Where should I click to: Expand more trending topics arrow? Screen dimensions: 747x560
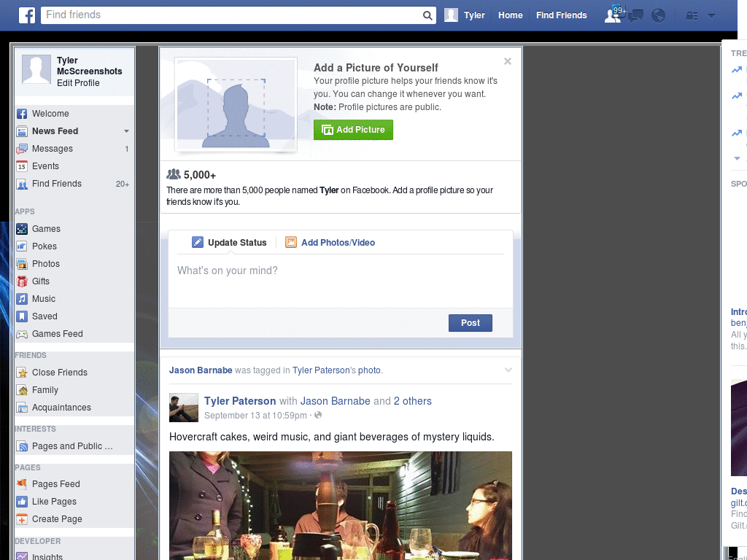[737, 158]
